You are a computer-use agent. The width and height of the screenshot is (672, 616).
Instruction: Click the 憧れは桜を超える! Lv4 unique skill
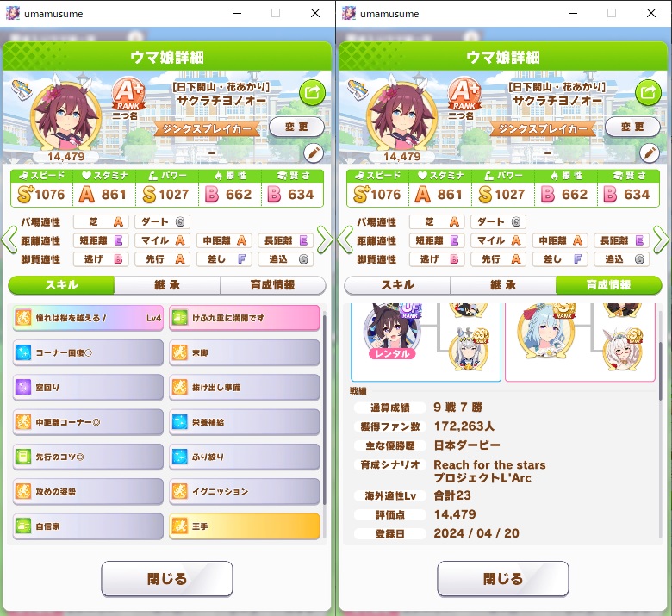pyautogui.click(x=88, y=318)
